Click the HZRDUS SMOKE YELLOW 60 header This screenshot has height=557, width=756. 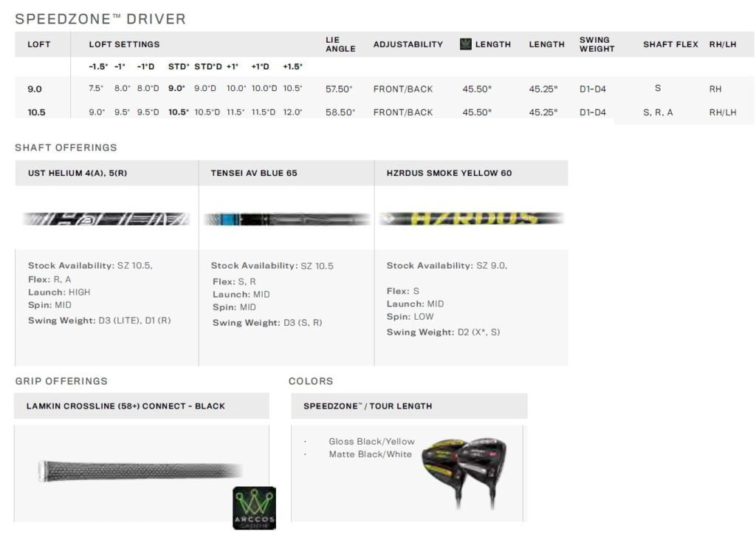point(450,173)
